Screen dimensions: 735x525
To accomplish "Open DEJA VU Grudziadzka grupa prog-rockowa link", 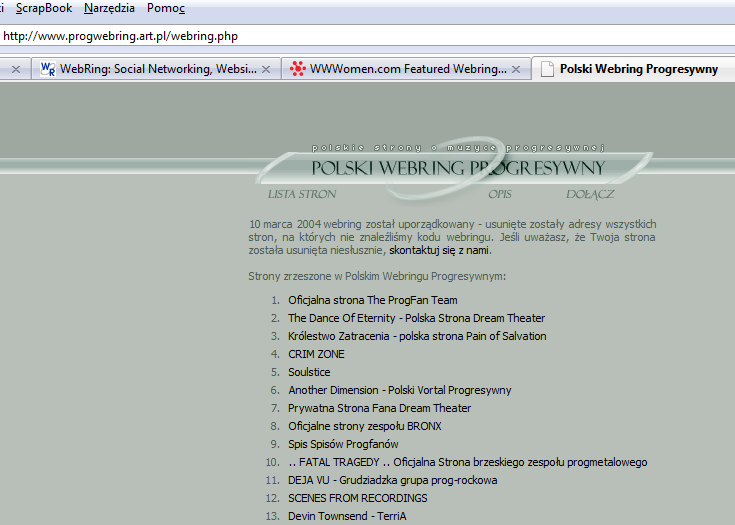I will 392,480.
